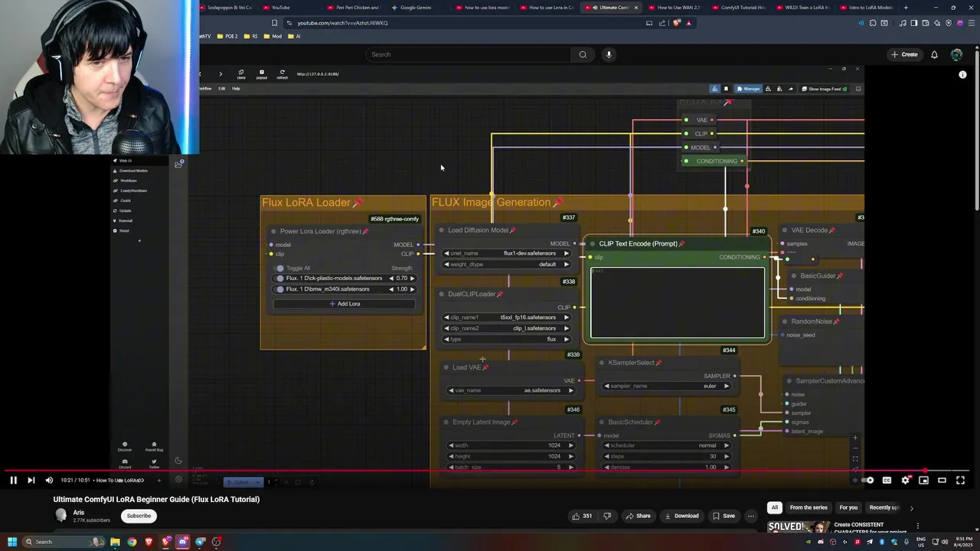The height and width of the screenshot is (551, 980).
Task: Switch player to theater mode
Action: [942, 480]
